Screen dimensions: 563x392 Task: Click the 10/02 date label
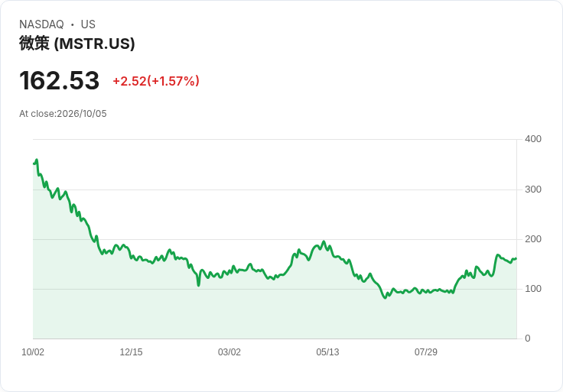[x=33, y=352]
